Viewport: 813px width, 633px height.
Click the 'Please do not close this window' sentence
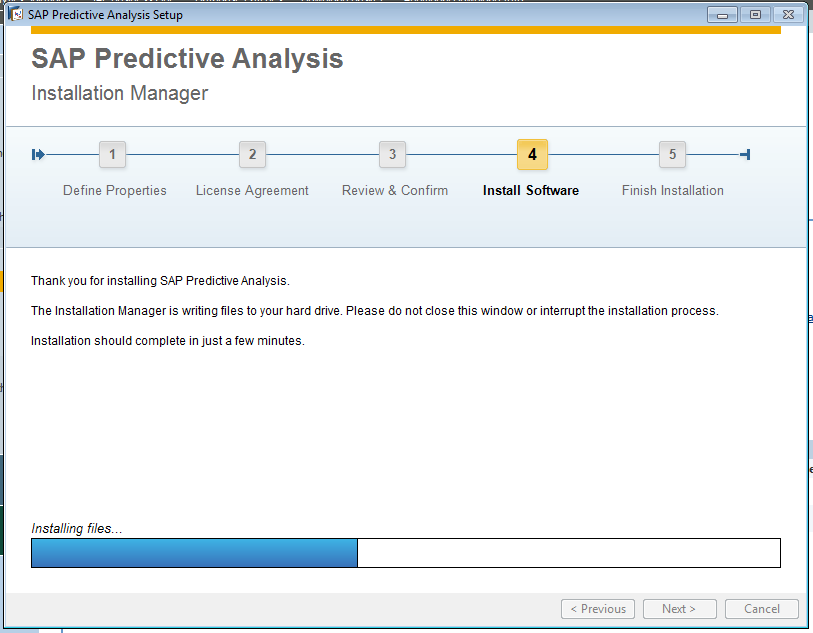pos(532,311)
